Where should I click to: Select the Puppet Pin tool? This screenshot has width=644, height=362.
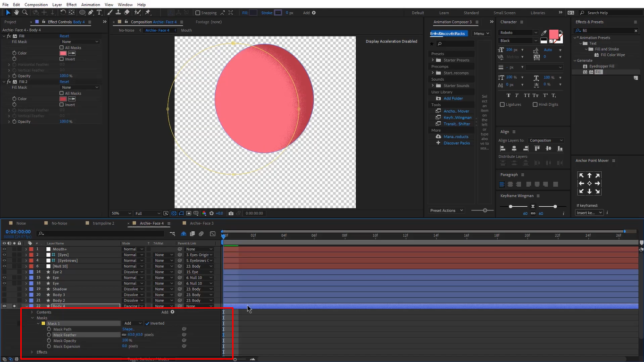pyautogui.click(x=147, y=13)
